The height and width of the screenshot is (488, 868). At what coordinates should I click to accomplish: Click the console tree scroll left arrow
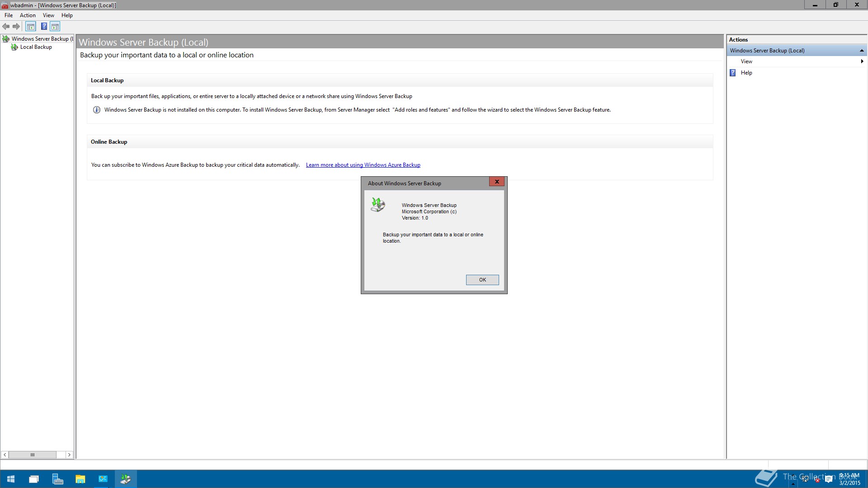(5, 455)
